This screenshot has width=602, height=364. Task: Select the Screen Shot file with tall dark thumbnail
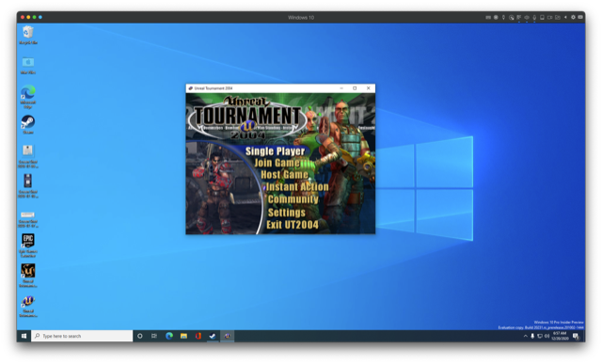click(27, 186)
